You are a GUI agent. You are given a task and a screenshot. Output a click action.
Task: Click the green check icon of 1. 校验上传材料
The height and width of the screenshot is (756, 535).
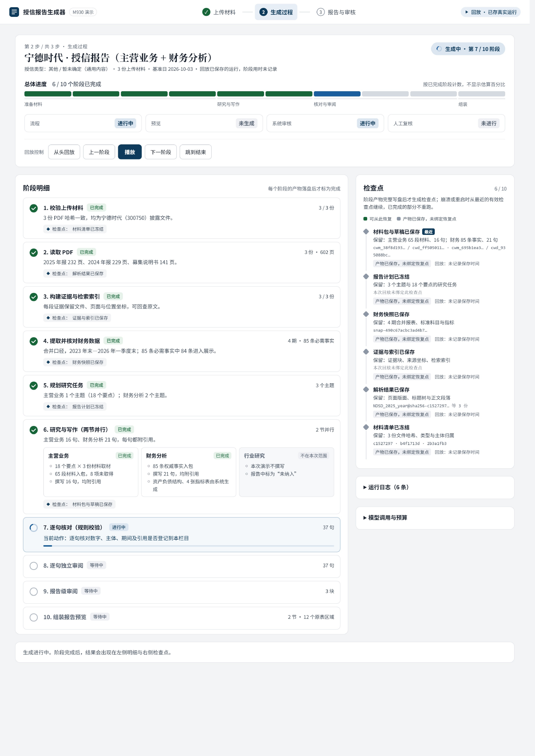pyautogui.click(x=34, y=208)
